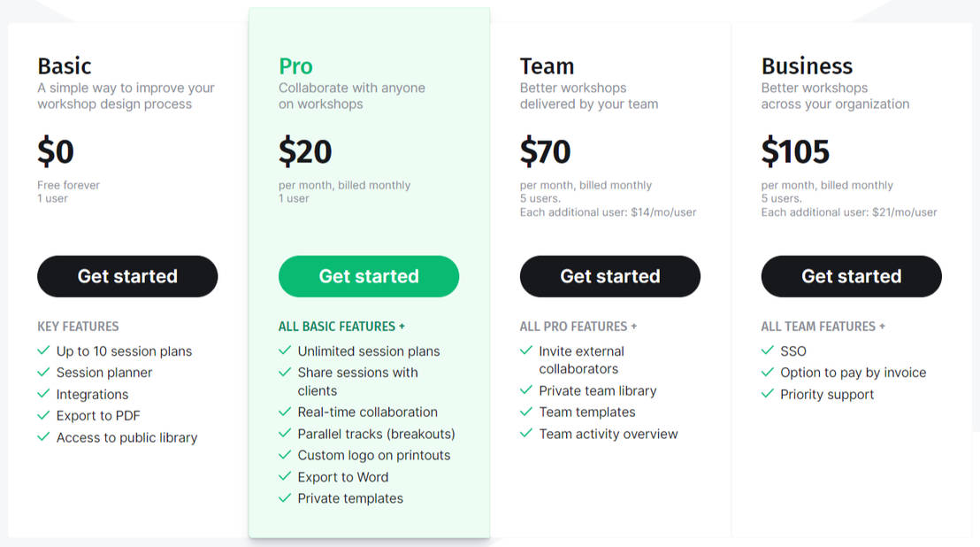Click the green Get started button for Pro
The image size is (980, 547).
(369, 276)
